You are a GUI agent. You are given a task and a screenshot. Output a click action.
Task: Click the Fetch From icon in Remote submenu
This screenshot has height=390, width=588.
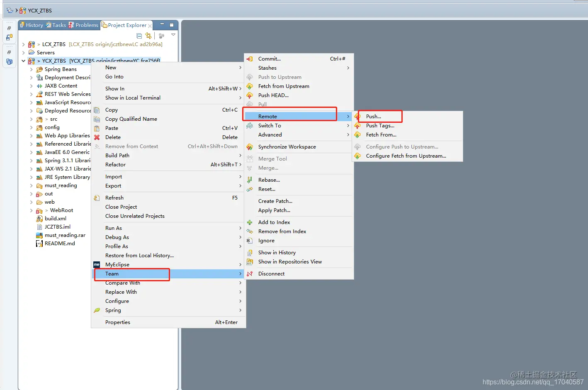tap(357, 135)
